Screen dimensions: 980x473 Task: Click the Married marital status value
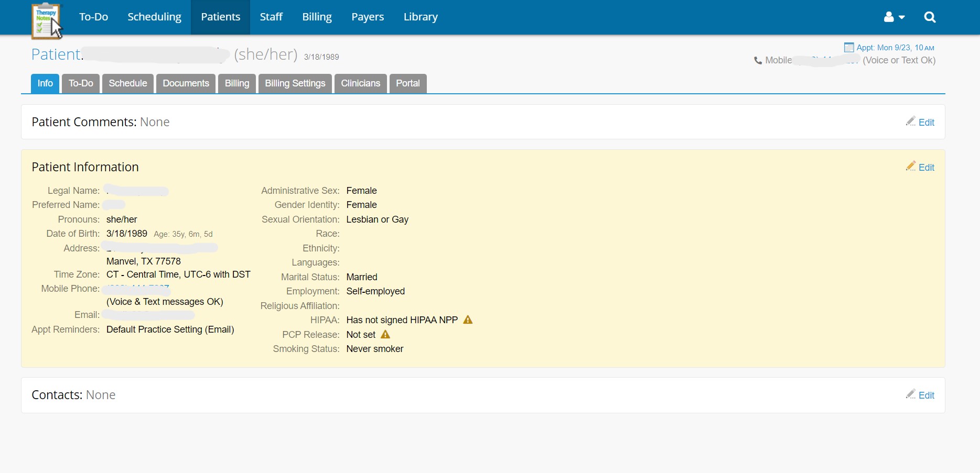[x=362, y=277]
